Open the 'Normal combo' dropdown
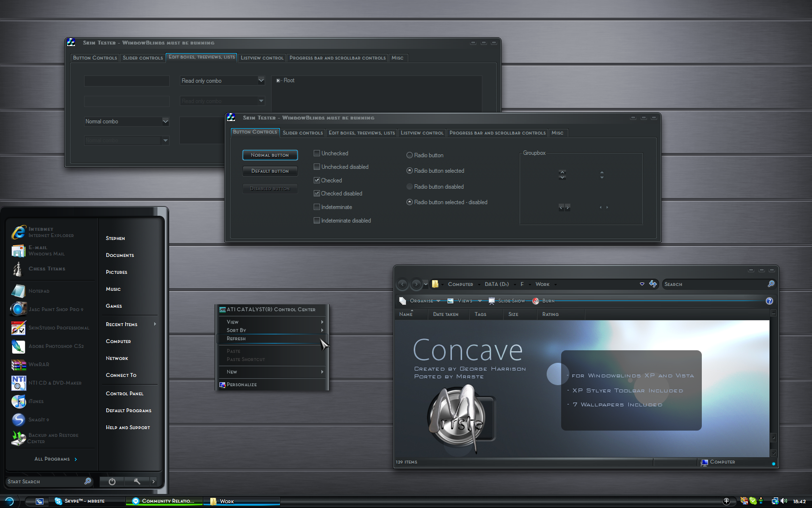This screenshot has width=812, height=508. coord(165,121)
